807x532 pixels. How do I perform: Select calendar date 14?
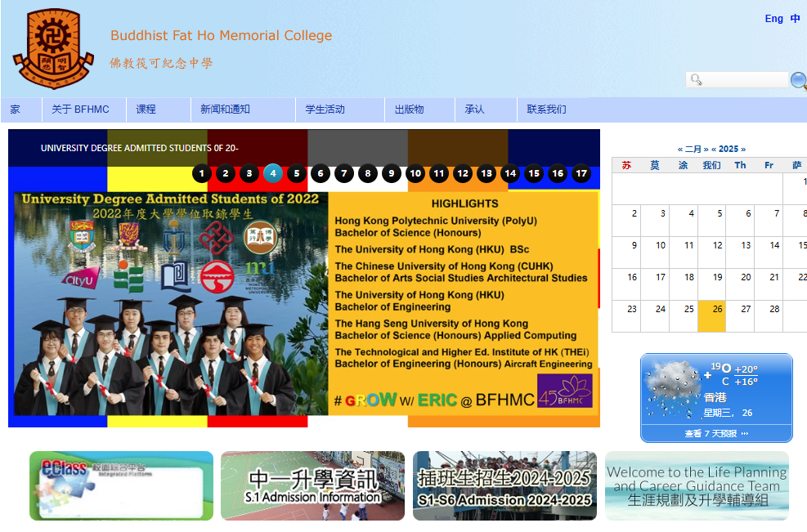[769, 253]
